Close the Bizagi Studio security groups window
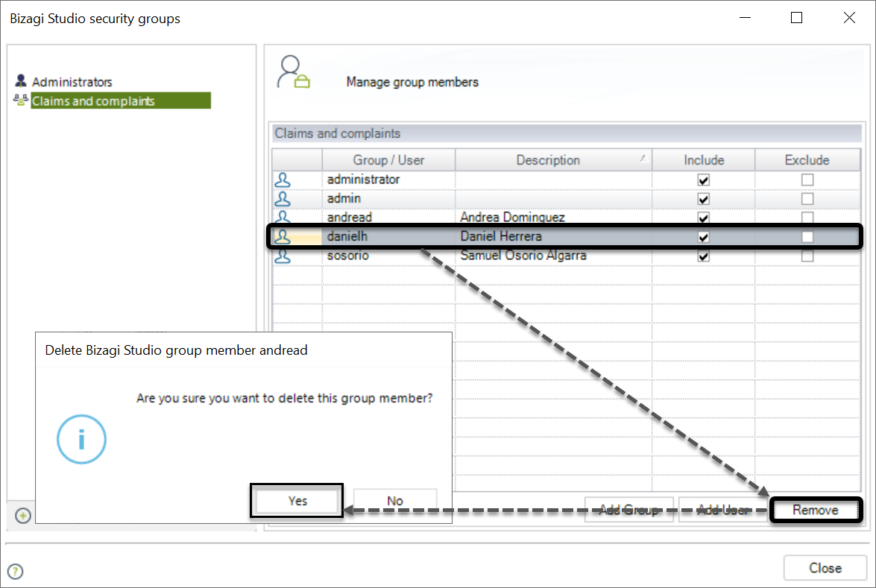Viewport: 876px width, 588px height. (x=849, y=18)
